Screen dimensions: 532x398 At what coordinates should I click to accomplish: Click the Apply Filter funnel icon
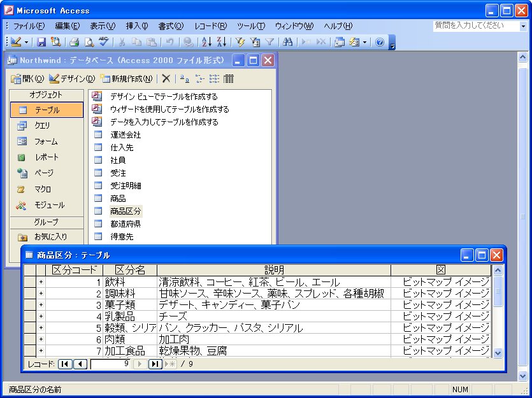click(270, 42)
